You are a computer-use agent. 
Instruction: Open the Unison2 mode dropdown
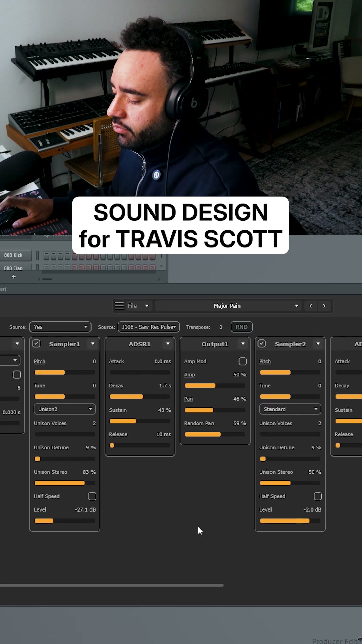65,409
